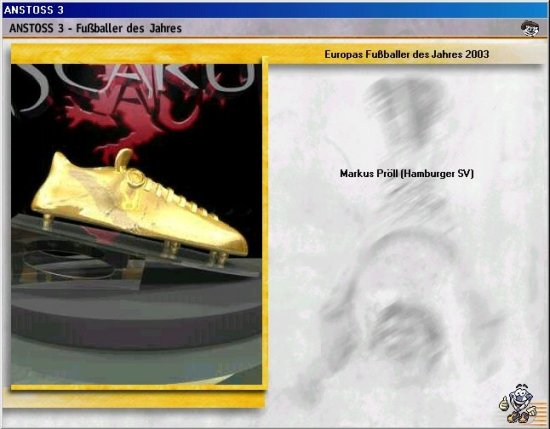The height and width of the screenshot is (429, 550).
Task: Click the heading Europas Fußballer des Jahres 2003
Action: tap(407, 54)
